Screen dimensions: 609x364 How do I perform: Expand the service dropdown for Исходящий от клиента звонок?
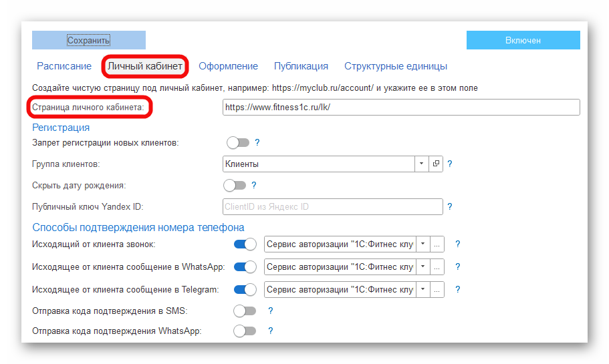pos(423,244)
